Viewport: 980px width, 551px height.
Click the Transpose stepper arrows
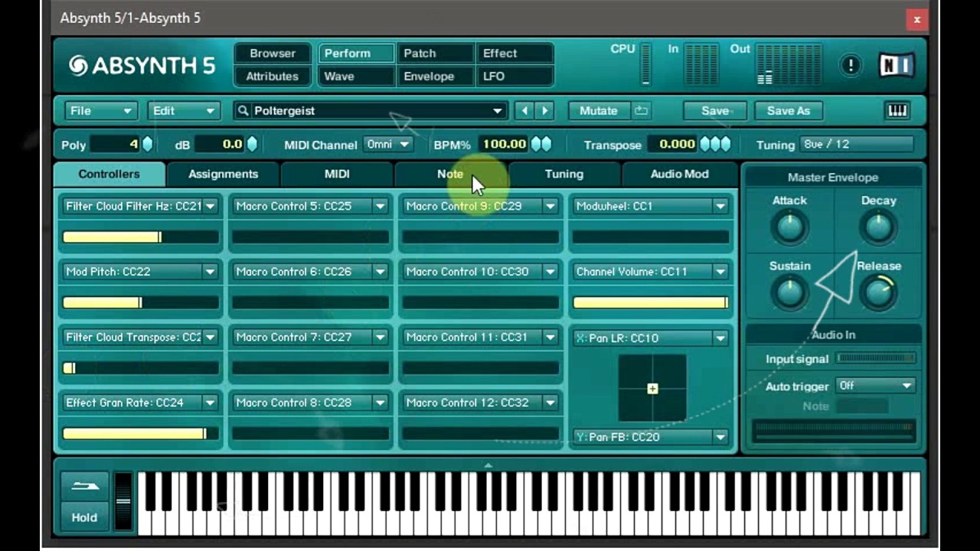tap(715, 144)
